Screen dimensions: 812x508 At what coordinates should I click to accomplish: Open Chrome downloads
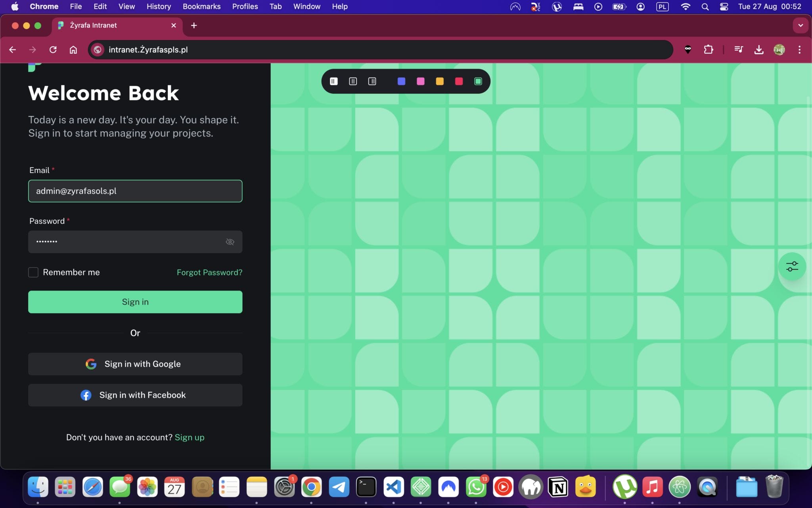pyautogui.click(x=759, y=50)
